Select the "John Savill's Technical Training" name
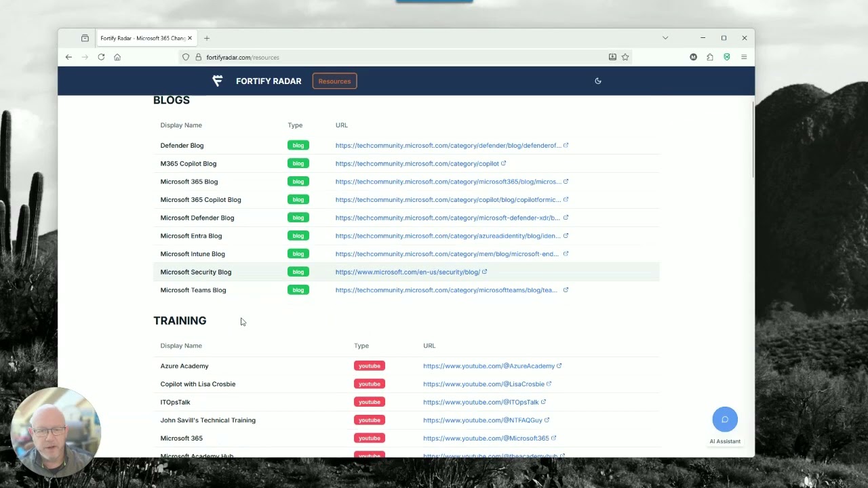Image resolution: width=868 pixels, height=488 pixels. point(208,420)
